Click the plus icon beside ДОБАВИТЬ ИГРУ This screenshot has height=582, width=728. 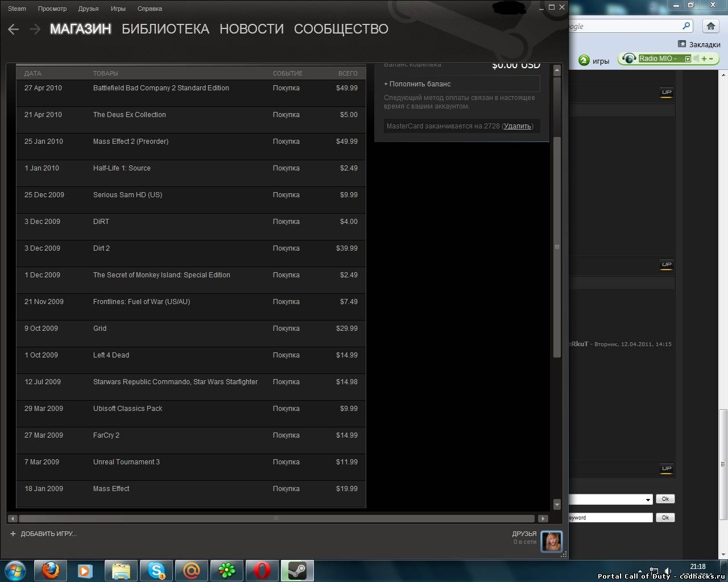click(x=13, y=534)
